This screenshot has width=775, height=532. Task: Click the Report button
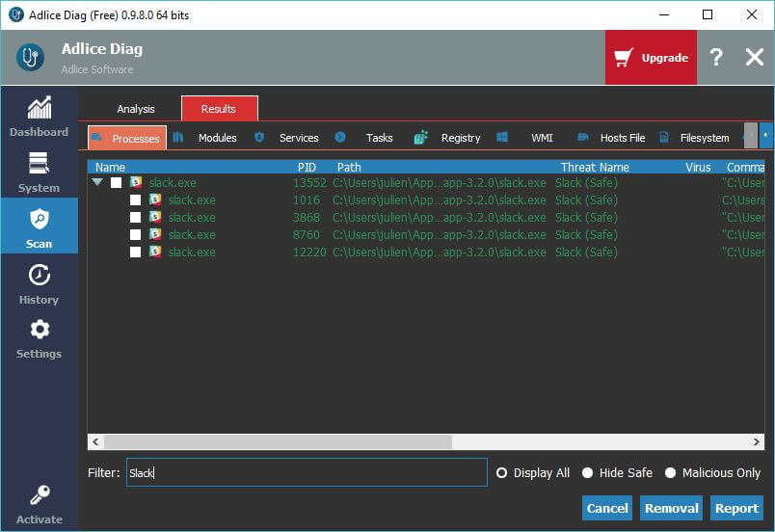pyautogui.click(x=736, y=508)
